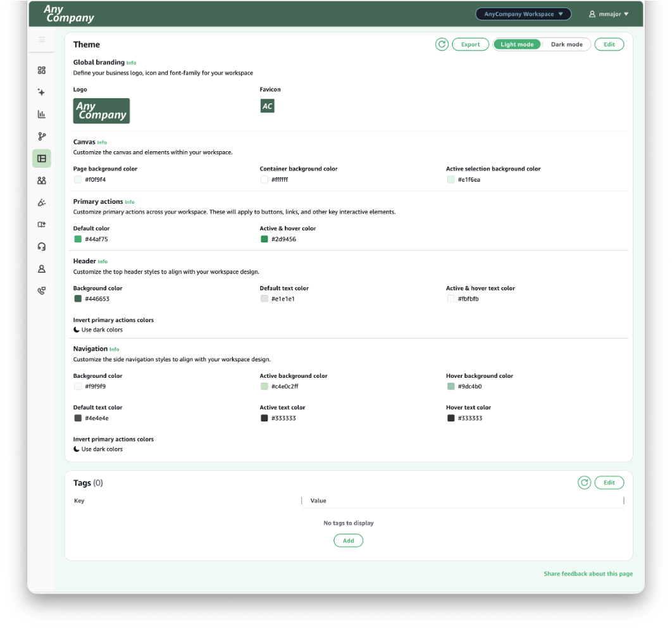Viewport: 672px width, 629px height.
Task: Click the #44af75 Default color swatch
Action: 78,239
